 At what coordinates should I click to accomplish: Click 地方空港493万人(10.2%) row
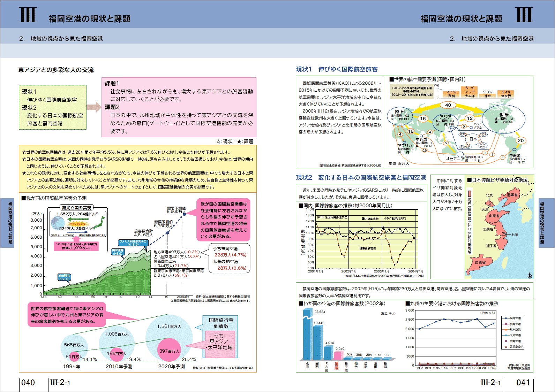[x=177, y=252]
